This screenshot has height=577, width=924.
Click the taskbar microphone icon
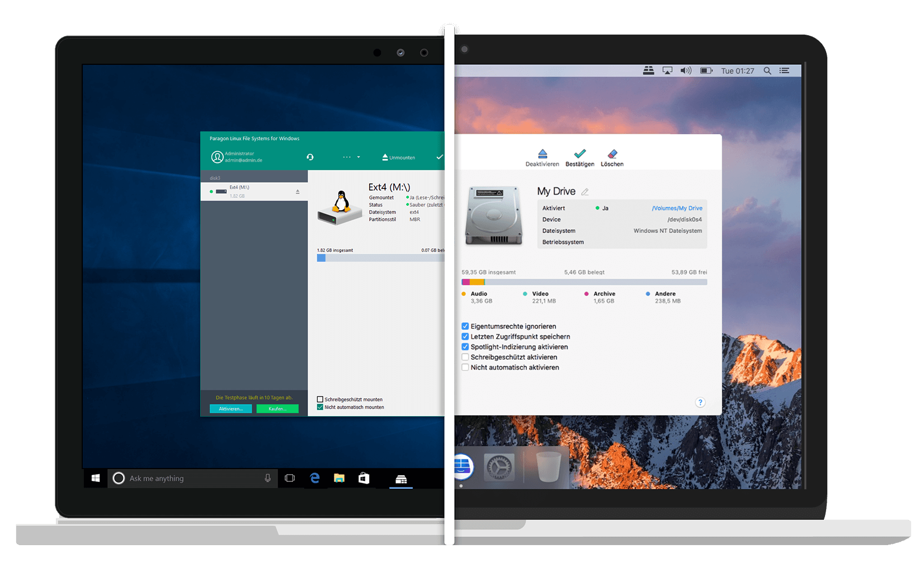268,478
